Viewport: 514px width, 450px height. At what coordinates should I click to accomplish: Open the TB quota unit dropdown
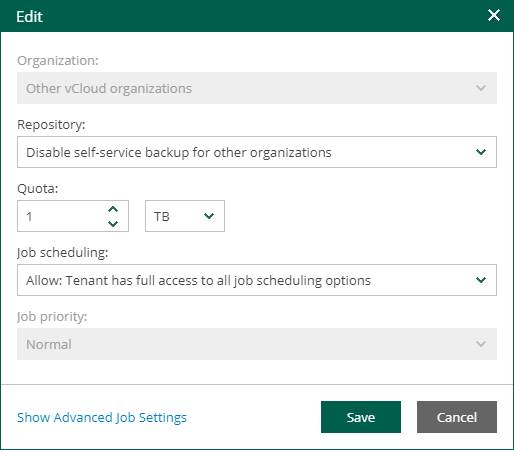click(185, 216)
